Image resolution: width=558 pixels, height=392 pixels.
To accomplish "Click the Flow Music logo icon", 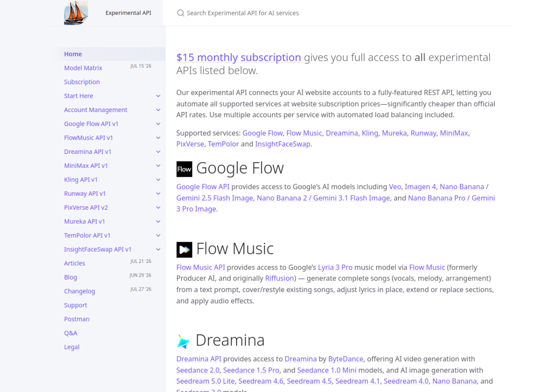I will pyautogui.click(x=184, y=250).
